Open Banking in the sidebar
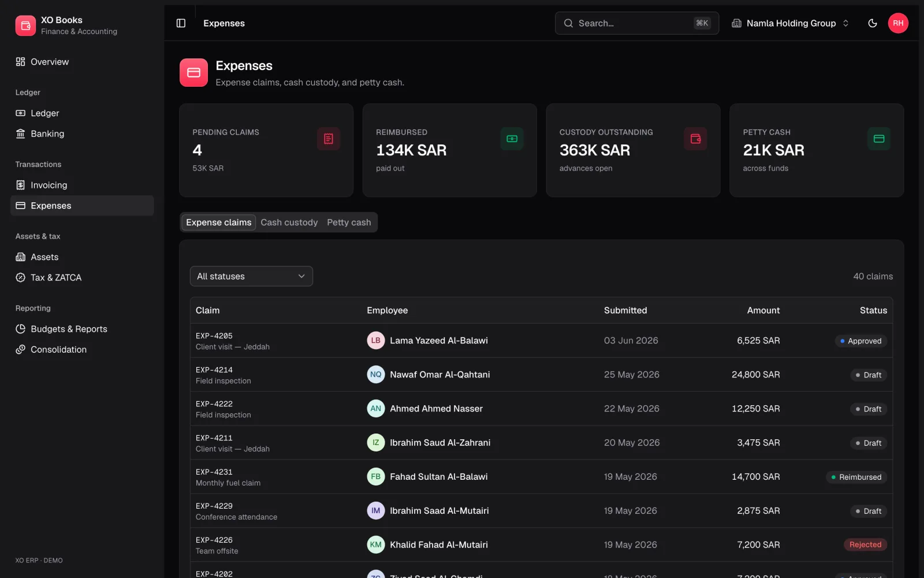This screenshot has height=578, width=924. coord(82,134)
